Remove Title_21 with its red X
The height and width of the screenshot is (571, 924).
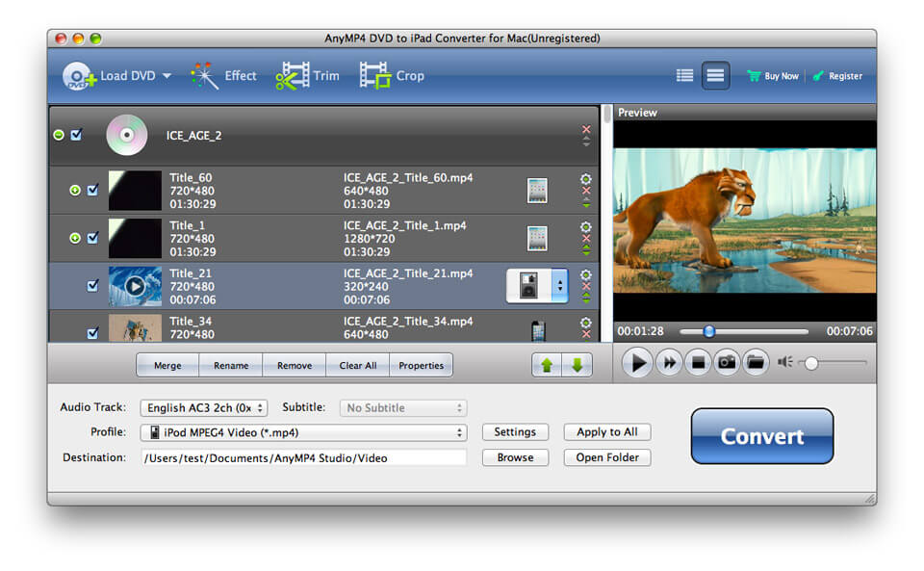[586, 286]
